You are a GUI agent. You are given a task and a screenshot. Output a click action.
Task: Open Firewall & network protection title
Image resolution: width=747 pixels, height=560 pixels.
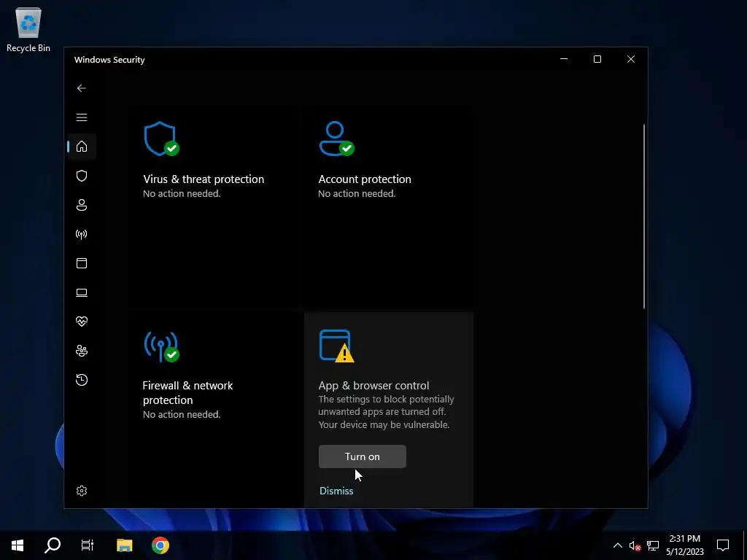click(187, 393)
